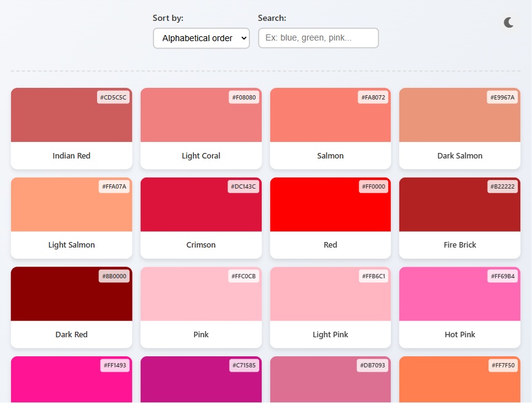This screenshot has height=403, width=532.
Task: Click the color search field
Action: [x=318, y=38]
